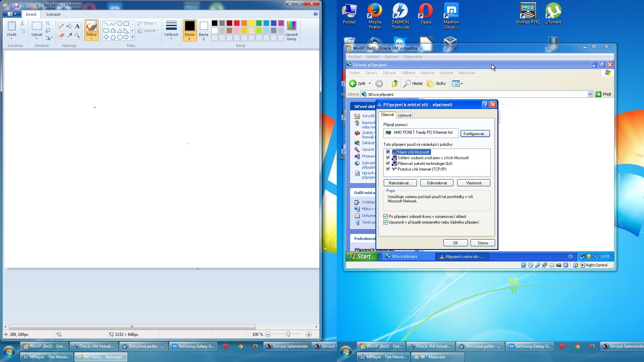Switch to the Upřesnit tab in properties dialog

(404, 115)
